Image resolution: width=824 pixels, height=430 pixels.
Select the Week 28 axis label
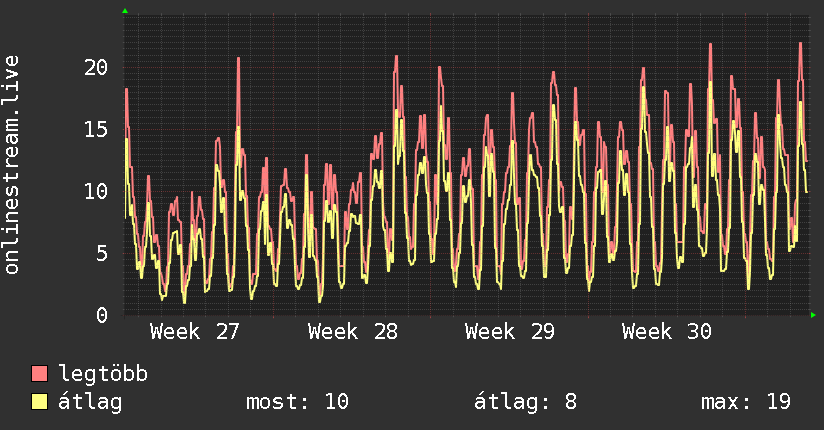(x=353, y=332)
